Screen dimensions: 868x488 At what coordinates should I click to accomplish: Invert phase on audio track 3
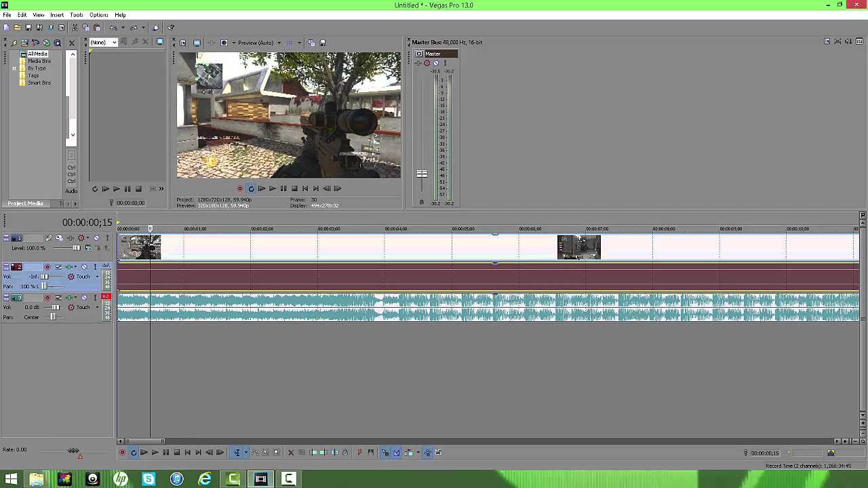point(58,298)
